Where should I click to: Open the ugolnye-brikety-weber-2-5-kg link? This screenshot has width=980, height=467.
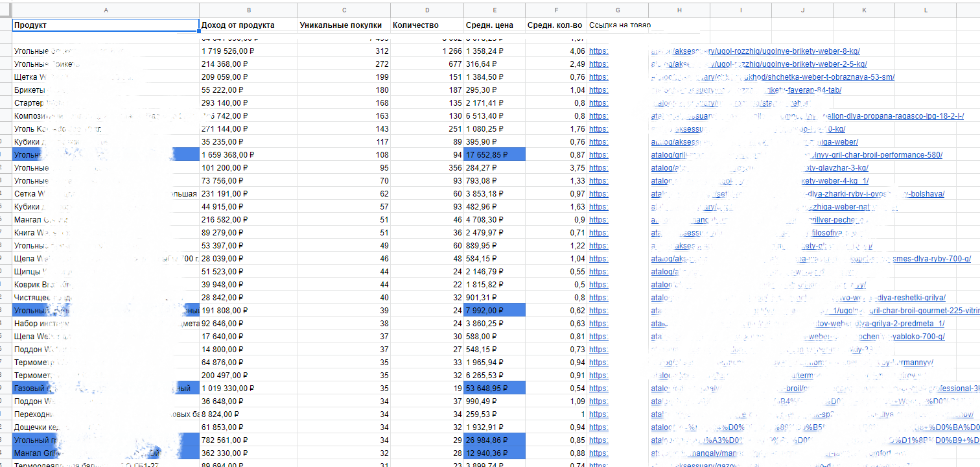[759, 64]
